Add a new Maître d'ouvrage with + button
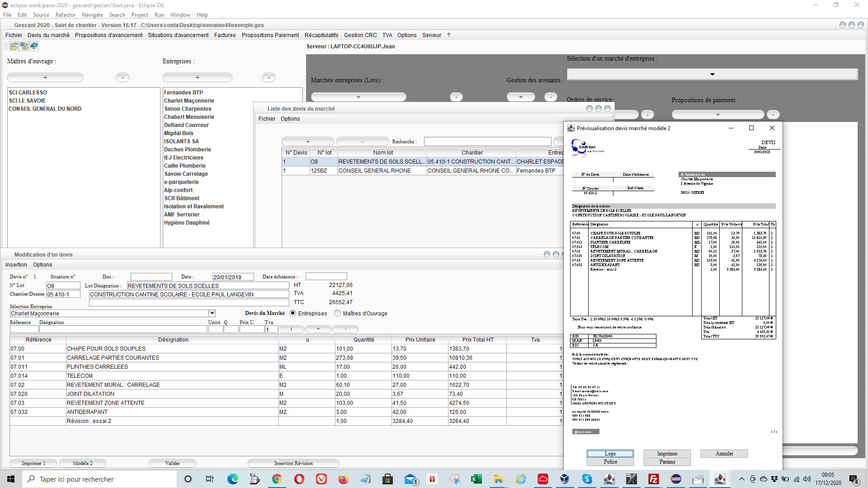 (45, 77)
